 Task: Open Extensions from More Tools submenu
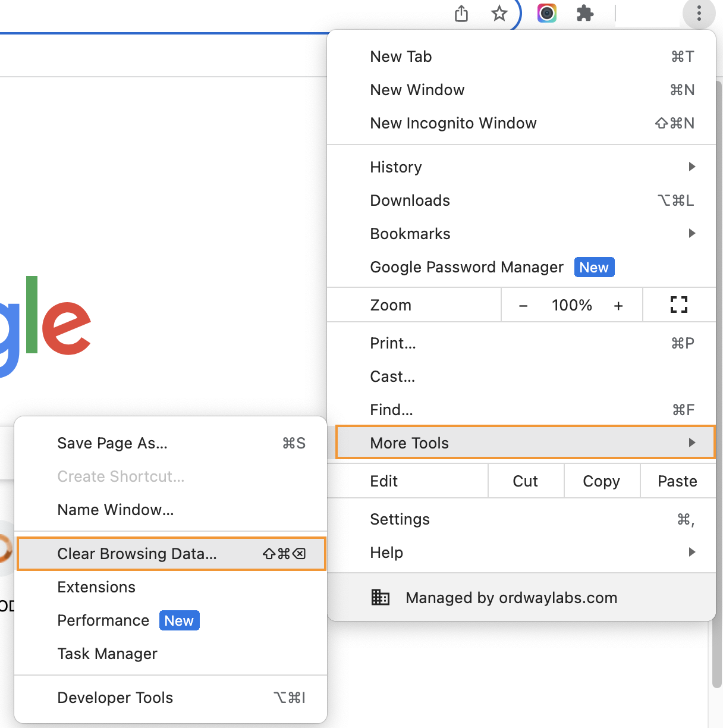171,587
